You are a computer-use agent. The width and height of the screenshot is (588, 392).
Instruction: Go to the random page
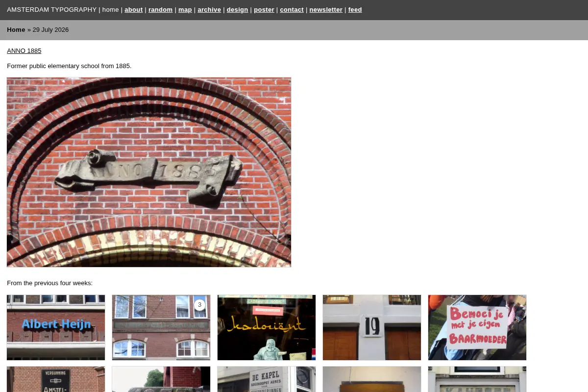(160, 10)
